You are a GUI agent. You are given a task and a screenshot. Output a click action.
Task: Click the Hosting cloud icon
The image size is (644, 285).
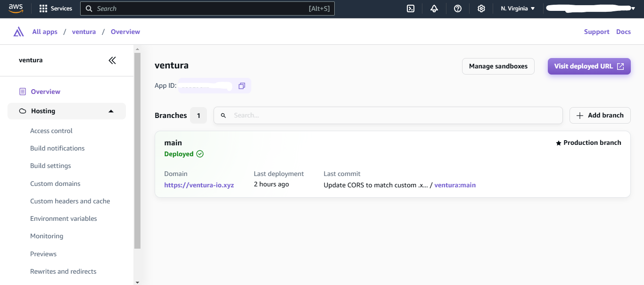pyautogui.click(x=22, y=111)
